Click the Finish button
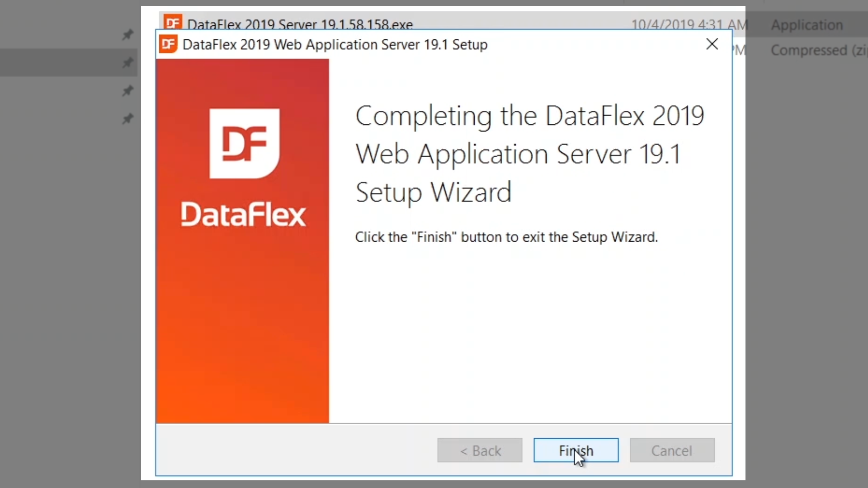Image resolution: width=868 pixels, height=488 pixels. 576,450
